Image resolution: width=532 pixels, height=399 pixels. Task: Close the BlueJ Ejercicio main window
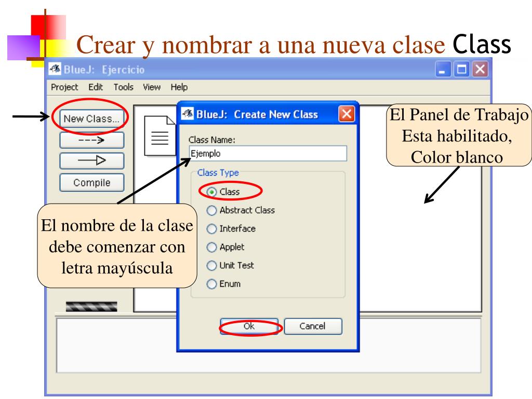click(x=480, y=69)
